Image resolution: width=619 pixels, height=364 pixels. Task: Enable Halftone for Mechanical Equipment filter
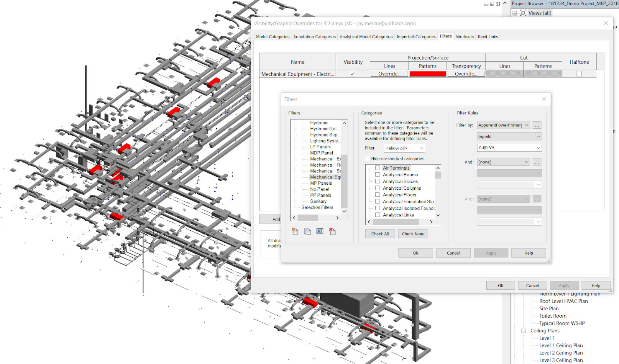(579, 74)
